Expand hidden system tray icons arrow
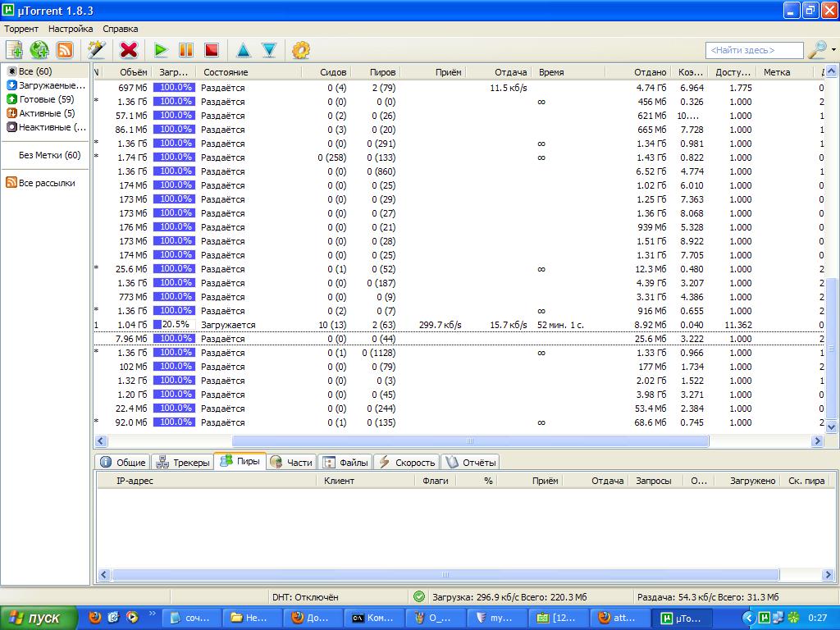The height and width of the screenshot is (630, 840). coord(748,618)
